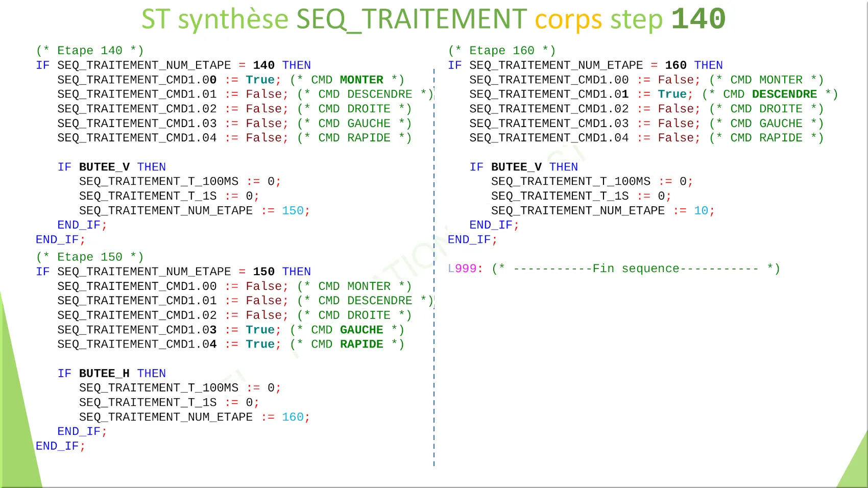
Task: Click "CMD DROITE" comment in Etape 140 block
Action: pos(354,109)
